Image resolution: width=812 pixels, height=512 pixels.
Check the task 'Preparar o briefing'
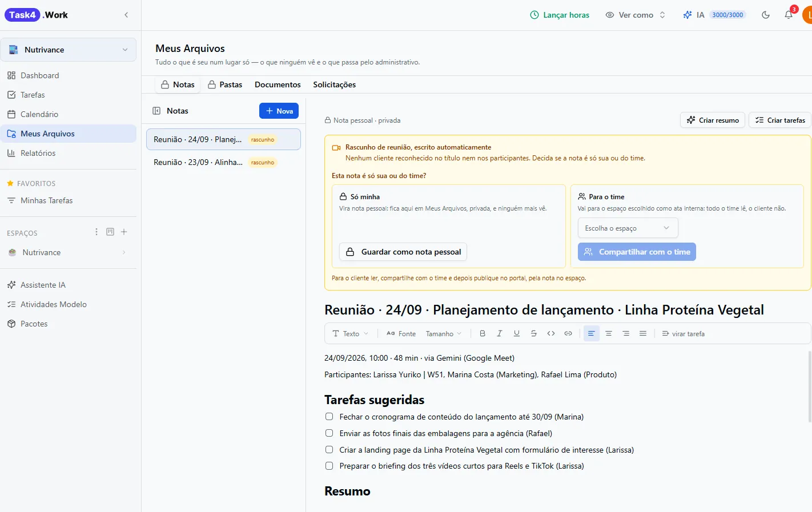coord(329,466)
